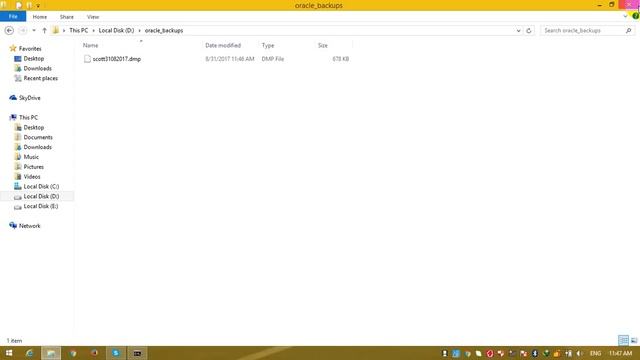Open the address bar history dropdown
The width and height of the screenshot is (640, 360).
coord(518,31)
